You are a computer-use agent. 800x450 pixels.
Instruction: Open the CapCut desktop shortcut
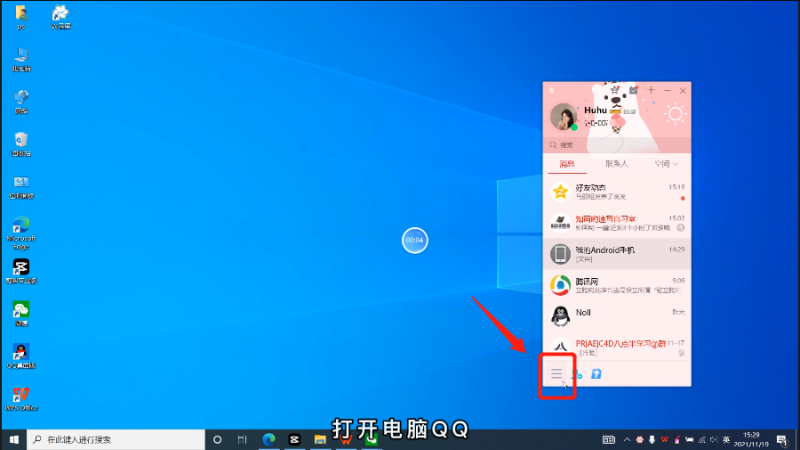(x=21, y=271)
